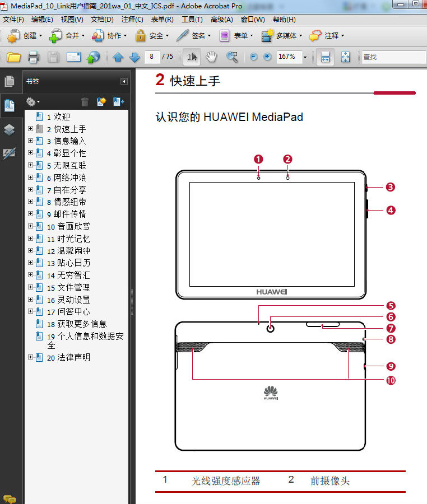
Task: Expand bookmark 4 彰显个性
Action: (30, 153)
